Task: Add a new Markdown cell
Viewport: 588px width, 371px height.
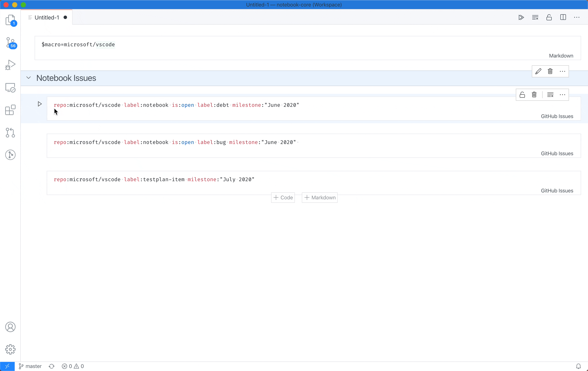Action: 320,197
